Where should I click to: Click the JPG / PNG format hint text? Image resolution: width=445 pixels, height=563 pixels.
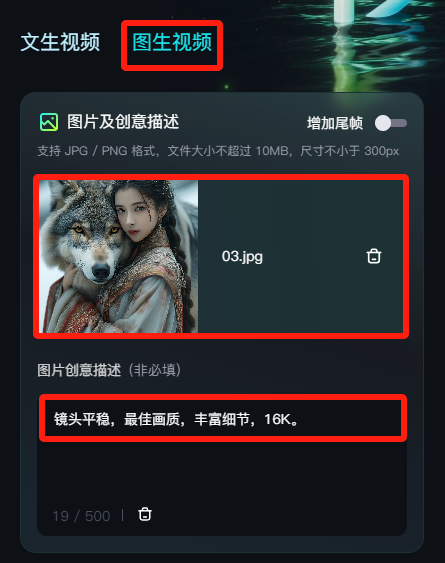[218, 151]
